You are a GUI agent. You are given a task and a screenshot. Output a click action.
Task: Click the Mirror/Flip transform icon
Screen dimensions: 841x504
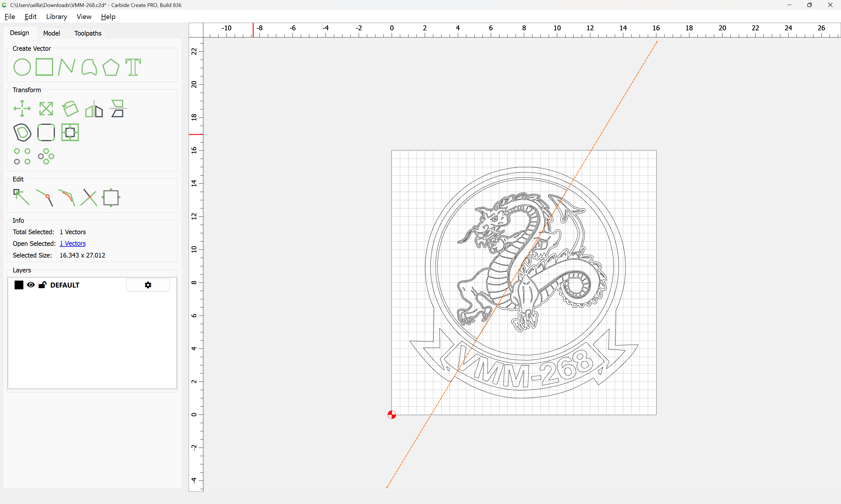pos(94,109)
